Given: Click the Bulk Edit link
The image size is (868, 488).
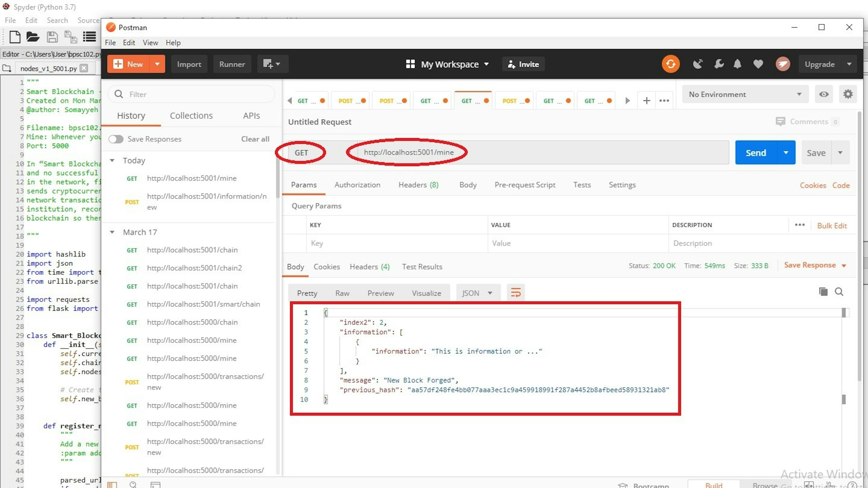Looking at the screenshot, I should pos(832,225).
